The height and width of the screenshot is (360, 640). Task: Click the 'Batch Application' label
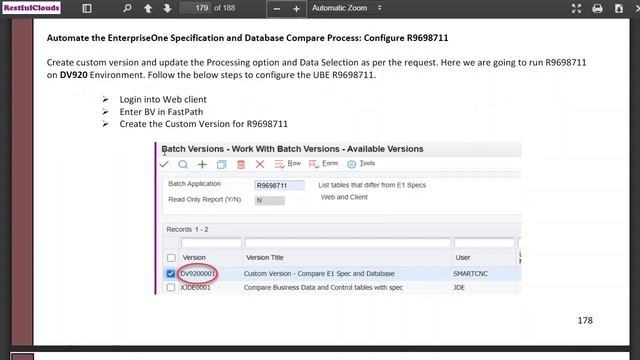pos(195,184)
